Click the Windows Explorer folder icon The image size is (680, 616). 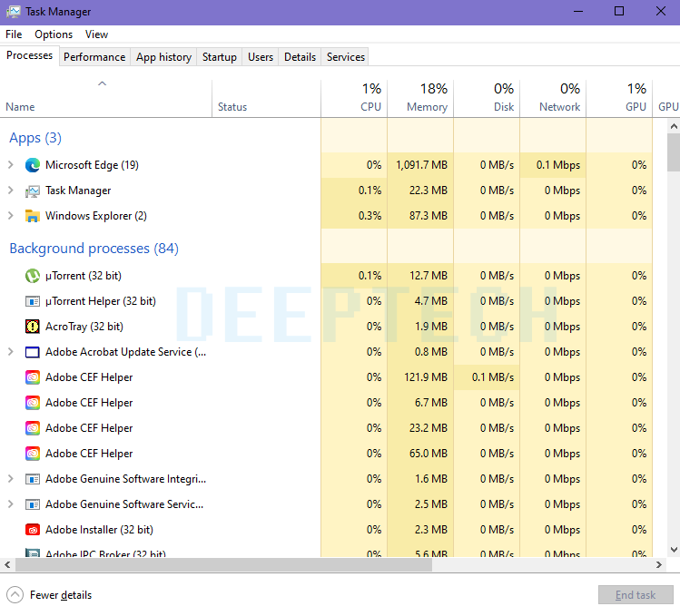pos(33,216)
